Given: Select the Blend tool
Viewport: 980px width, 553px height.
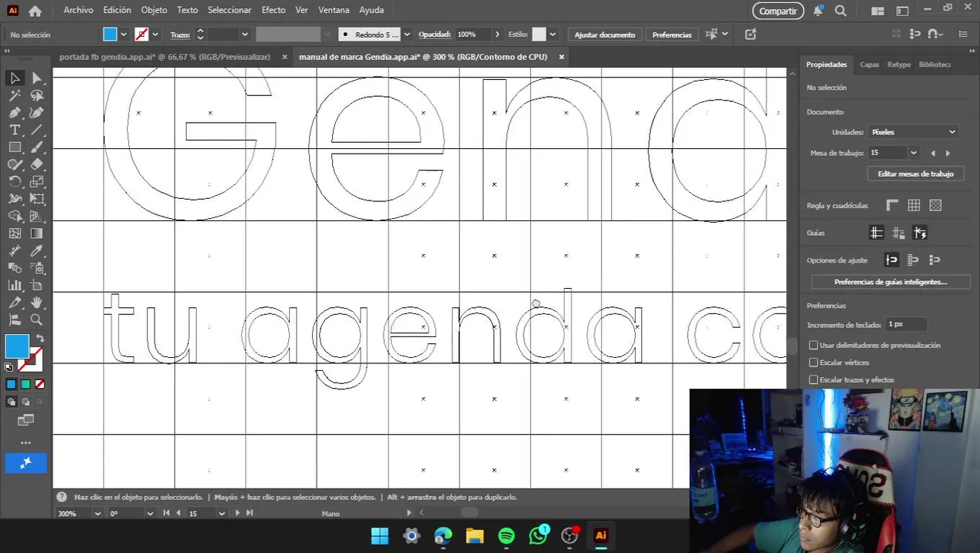Looking at the screenshot, I should 15,268.
